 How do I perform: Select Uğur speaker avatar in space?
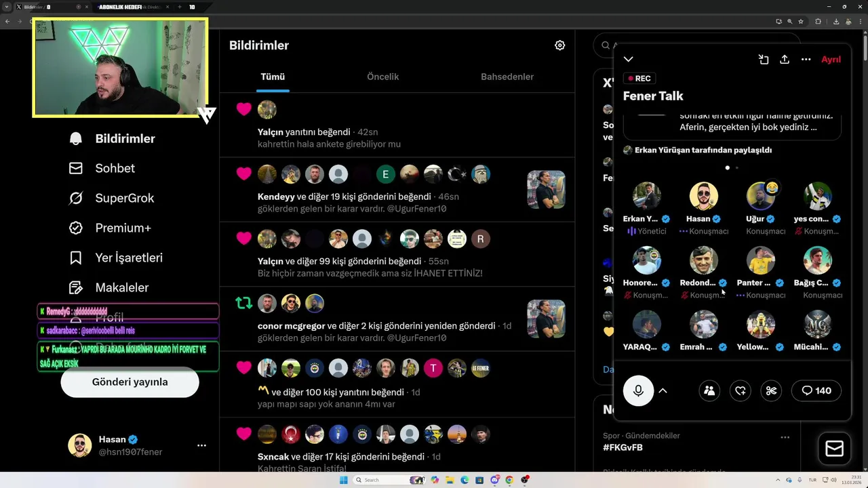760,195
